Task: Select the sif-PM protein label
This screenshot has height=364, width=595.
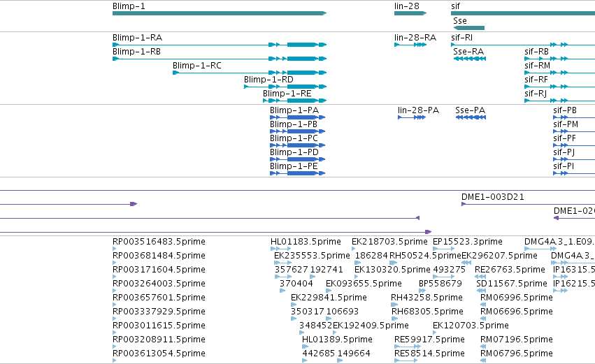Action: [x=566, y=124]
